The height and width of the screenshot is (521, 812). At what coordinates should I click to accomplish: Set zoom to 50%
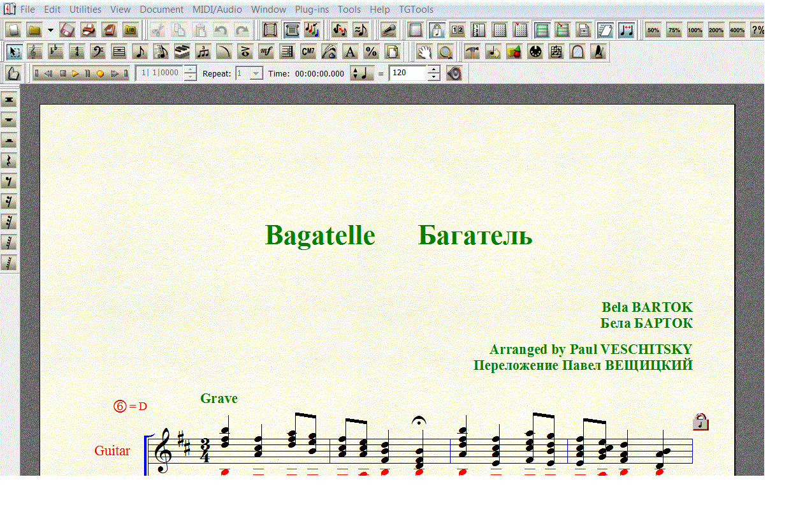tap(653, 30)
